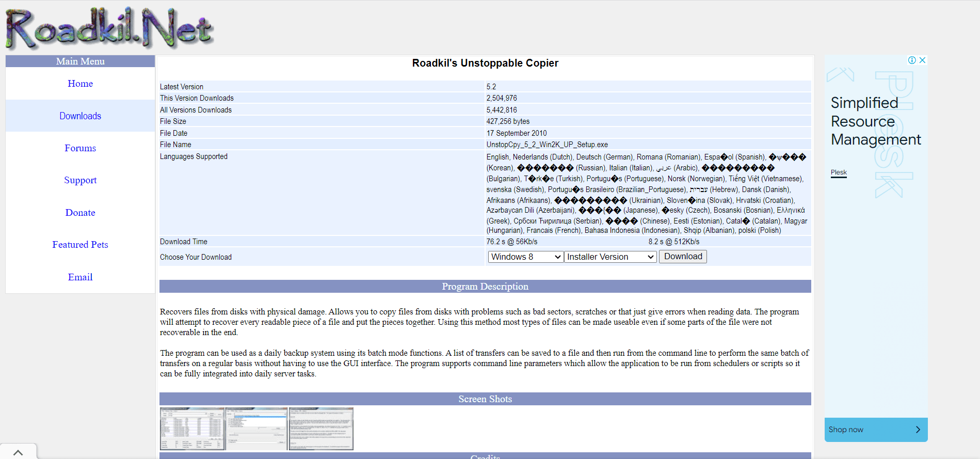Viewport: 980px width, 459px height.
Task: Click the file date 17 September 2010
Action: pyautogui.click(x=517, y=133)
